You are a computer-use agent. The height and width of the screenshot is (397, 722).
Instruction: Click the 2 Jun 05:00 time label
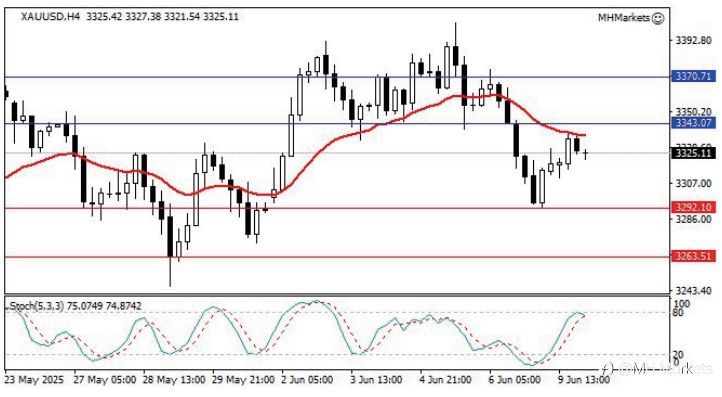pos(307,380)
